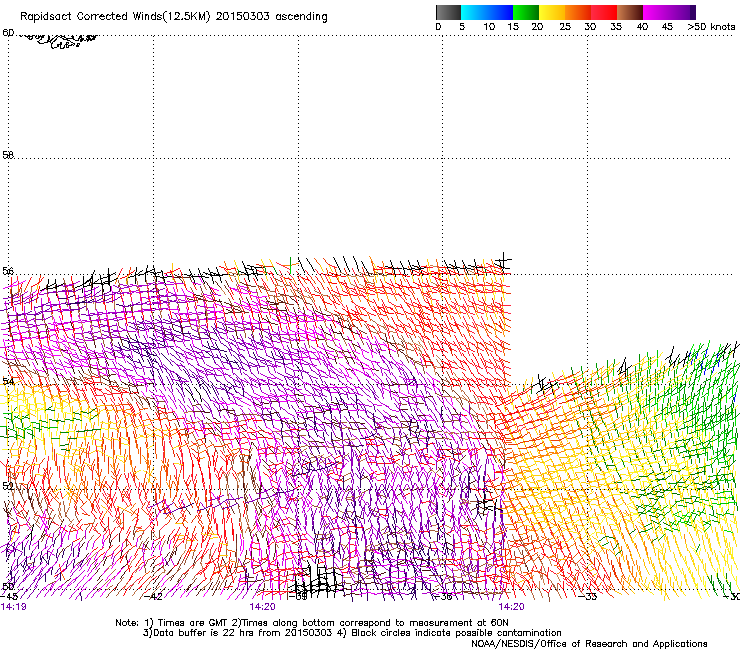Viewport: 740px width, 650px height.
Task: Click the longitude axis label '-33'
Action: coord(588,597)
